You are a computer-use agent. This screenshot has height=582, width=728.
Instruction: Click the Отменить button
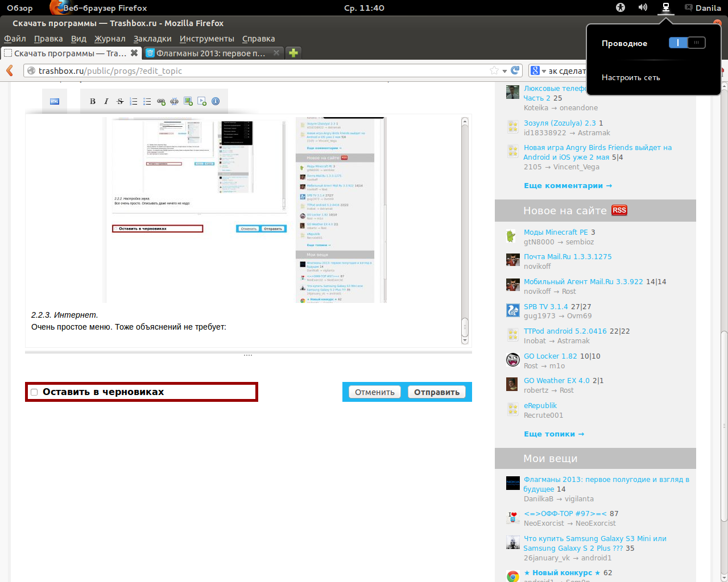375,392
